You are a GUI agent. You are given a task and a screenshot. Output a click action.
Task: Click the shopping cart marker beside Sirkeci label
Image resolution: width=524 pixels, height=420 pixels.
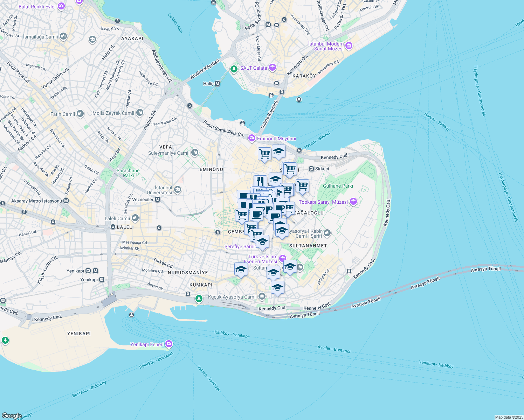click(x=290, y=169)
